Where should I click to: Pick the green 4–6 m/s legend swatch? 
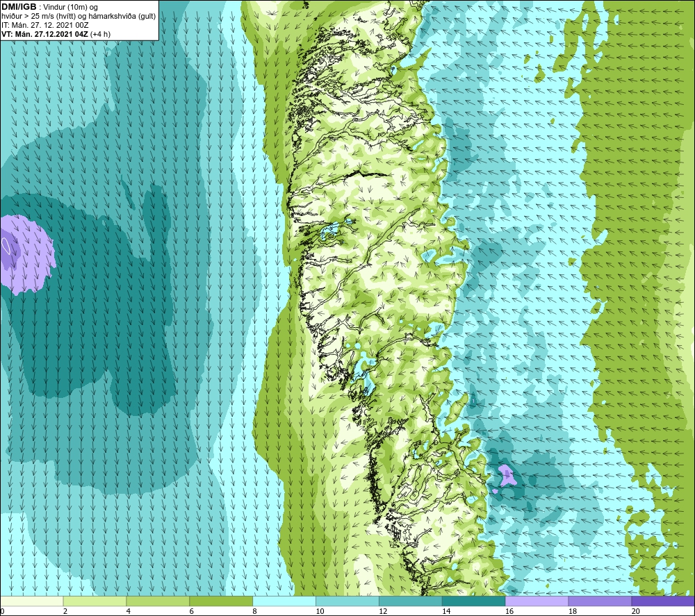(x=158, y=601)
